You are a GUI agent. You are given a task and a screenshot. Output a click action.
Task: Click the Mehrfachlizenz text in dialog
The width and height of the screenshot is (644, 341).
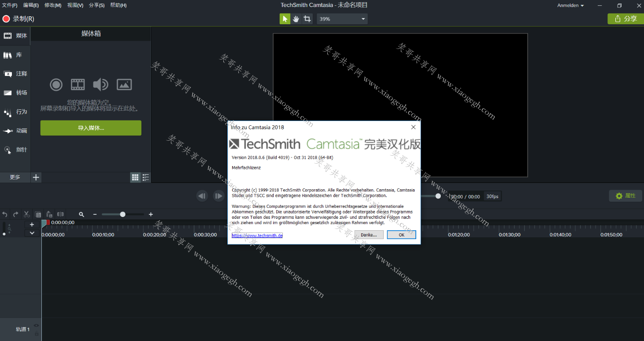click(246, 168)
